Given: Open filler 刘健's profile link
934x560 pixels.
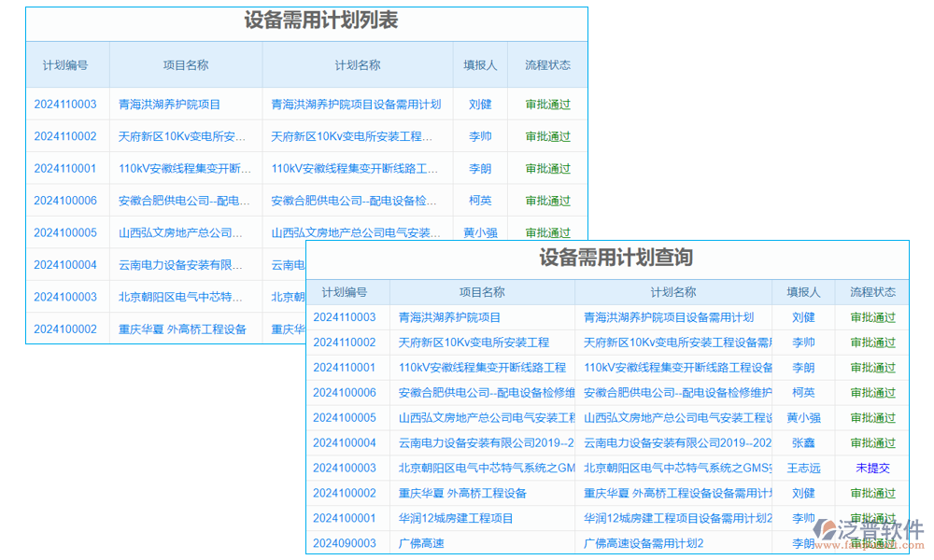Looking at the screenshot, I should [802, 317].
